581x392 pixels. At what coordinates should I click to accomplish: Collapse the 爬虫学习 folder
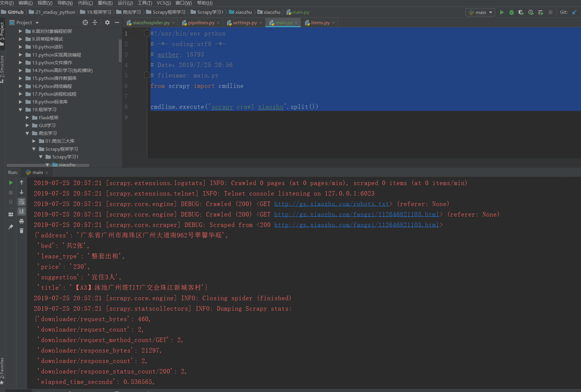pyautogui.click(x=27, y=133)
